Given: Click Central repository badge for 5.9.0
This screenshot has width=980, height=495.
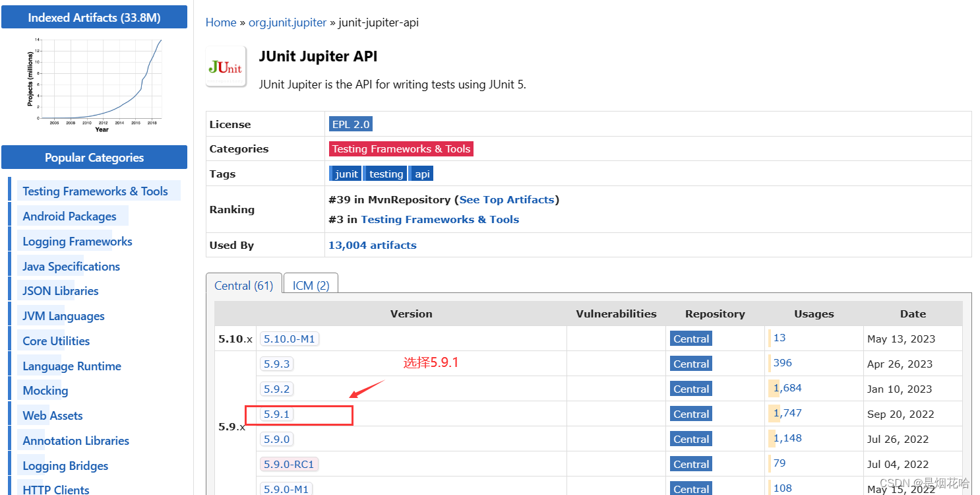Looking at the screenshot, I should click(691, 439).
